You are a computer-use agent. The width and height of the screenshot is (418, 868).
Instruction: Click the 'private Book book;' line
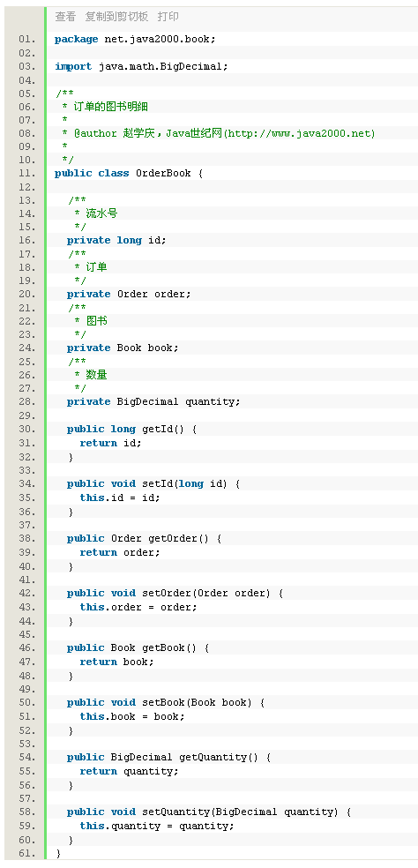pos(123,348)
